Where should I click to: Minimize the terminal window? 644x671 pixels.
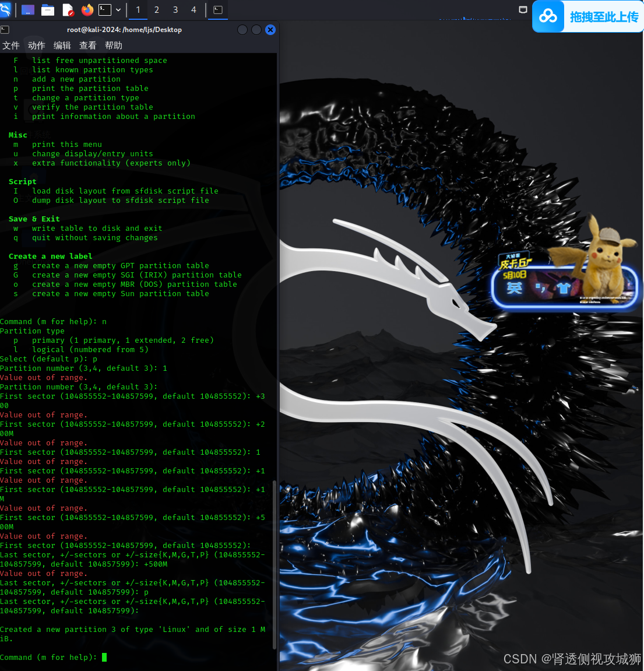pos(242,30)
